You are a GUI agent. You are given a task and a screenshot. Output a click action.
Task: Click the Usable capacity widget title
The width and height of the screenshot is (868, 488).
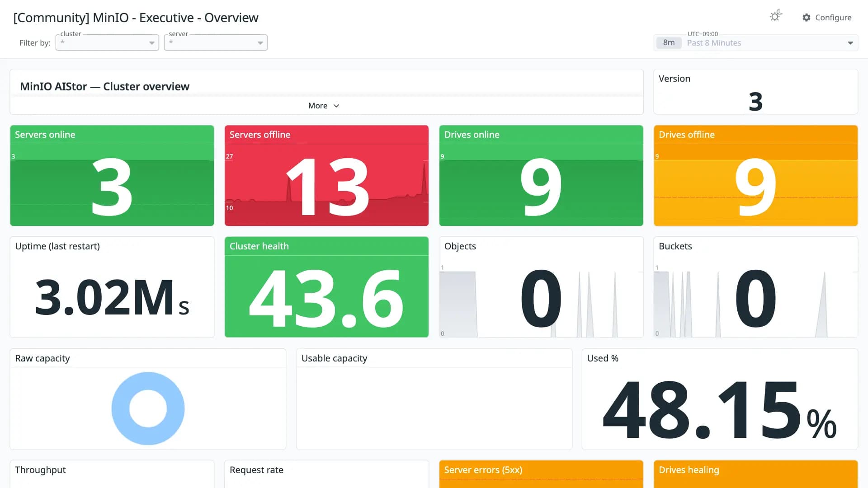pos(334,358)
